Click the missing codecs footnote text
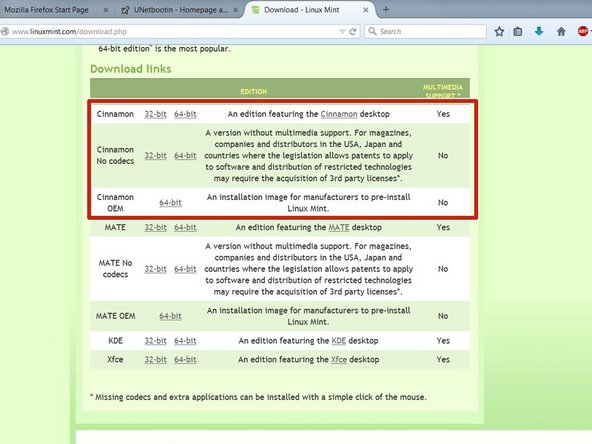592x444 pixels. pyautogui.click(x=258, y=397)
